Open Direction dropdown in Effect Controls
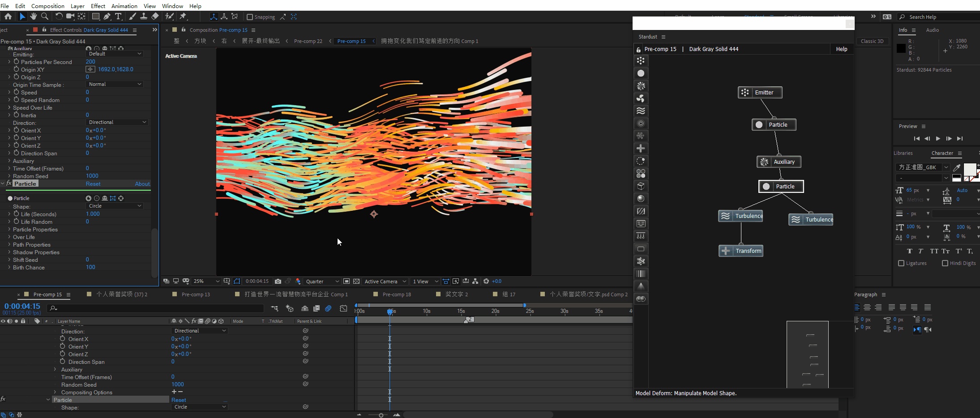 [117, 122]
